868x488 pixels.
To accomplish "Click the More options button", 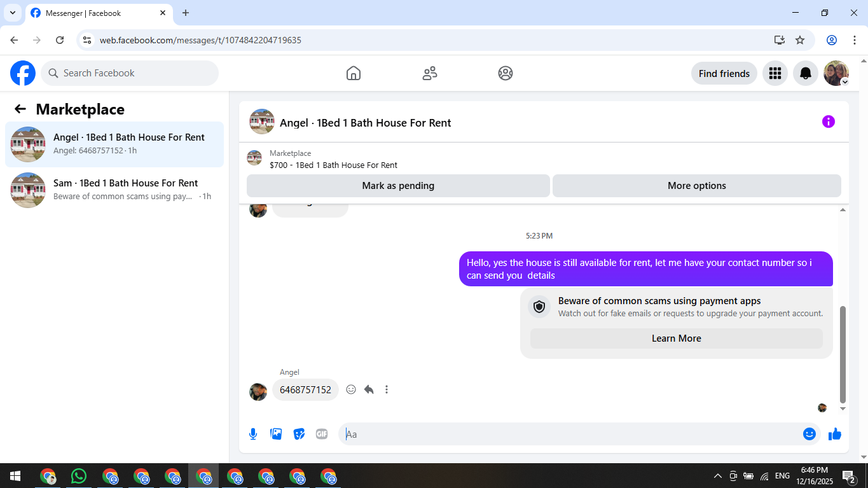I will [697, 186].
